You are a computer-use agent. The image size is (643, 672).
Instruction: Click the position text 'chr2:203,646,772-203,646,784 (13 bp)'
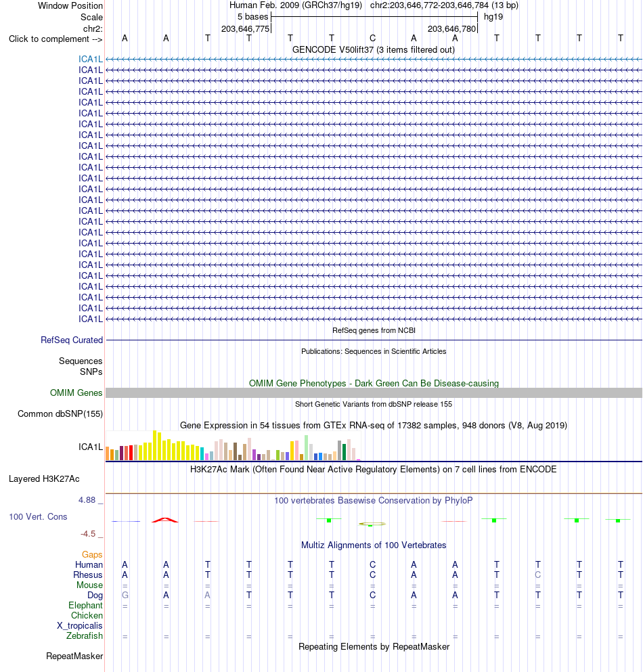click(444, 5)
